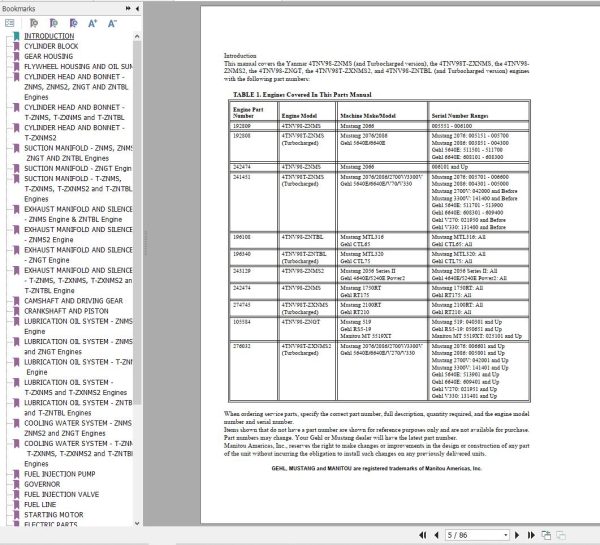Open LUBRICATION OIL SYSTEM - ZNTBL bookmark

click(x=78, y=408)
